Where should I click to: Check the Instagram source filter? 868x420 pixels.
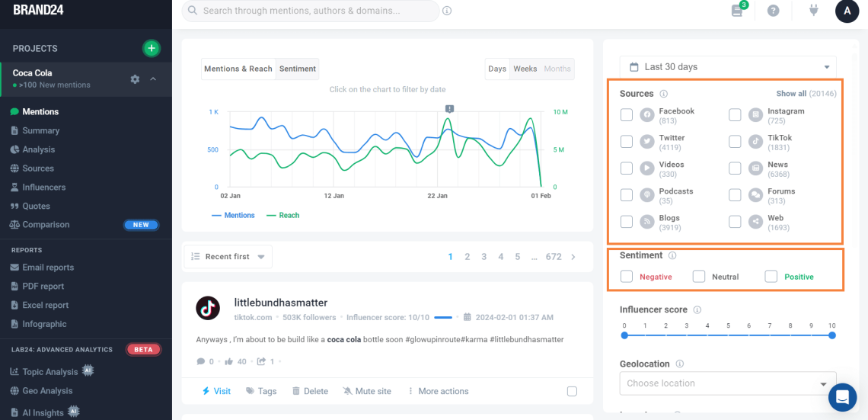point(735,114)
